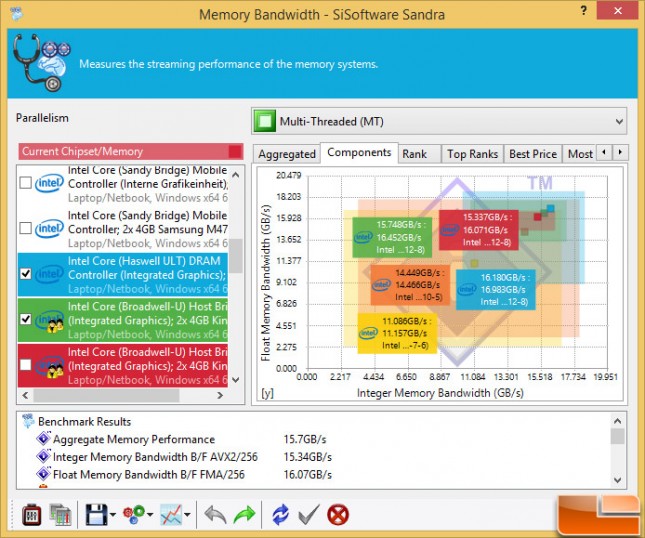Switch to the Best Price tab
Image resolution: width=645 pixels, height=538 pixels.
[533, 154]
